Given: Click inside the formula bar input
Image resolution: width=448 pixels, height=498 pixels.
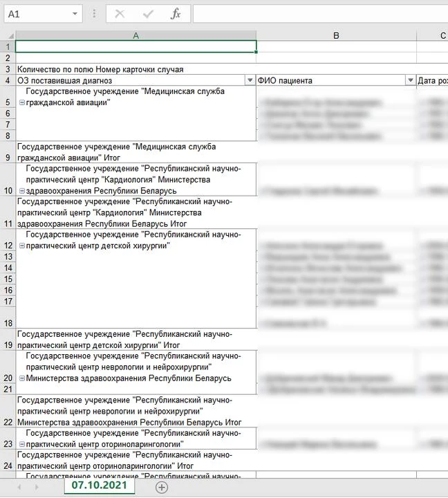Looking at the screenshot, I should click(318, 14).
